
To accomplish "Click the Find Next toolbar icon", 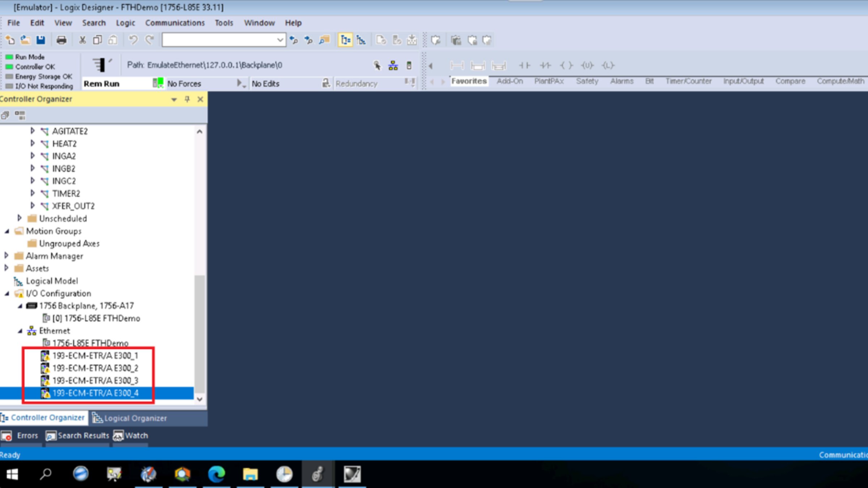I will (309, 40).
